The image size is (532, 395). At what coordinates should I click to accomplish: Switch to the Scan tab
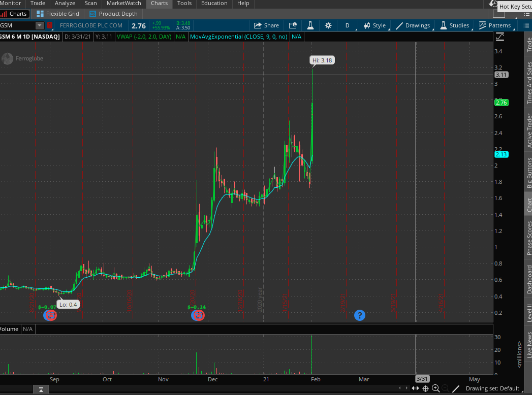pyautogui.click(x=90, y=4)
